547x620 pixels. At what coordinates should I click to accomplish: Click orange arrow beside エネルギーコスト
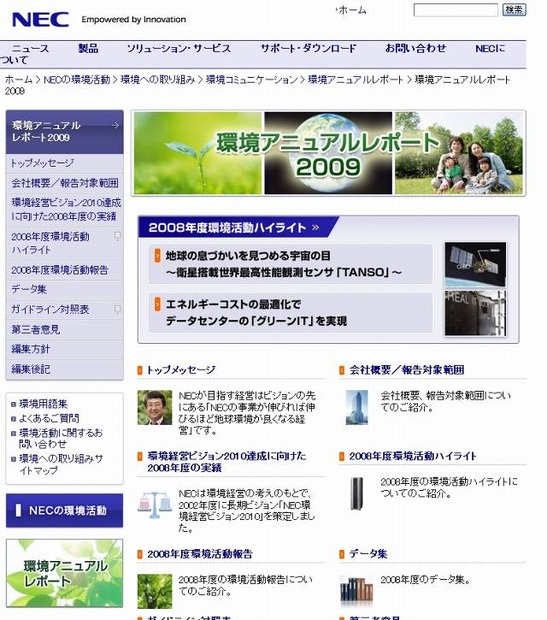pos(157,304)
